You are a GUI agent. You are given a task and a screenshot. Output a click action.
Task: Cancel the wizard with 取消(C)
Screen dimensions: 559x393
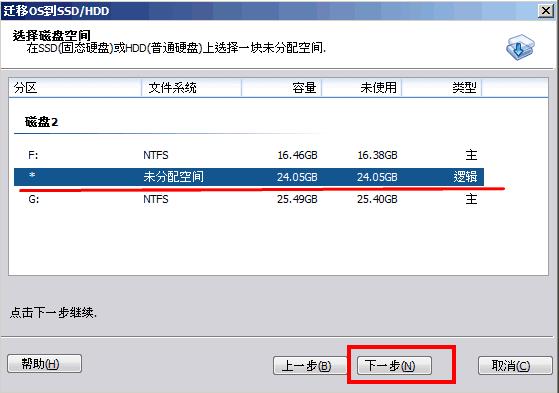pyautogui.click(x=515, y=365)
